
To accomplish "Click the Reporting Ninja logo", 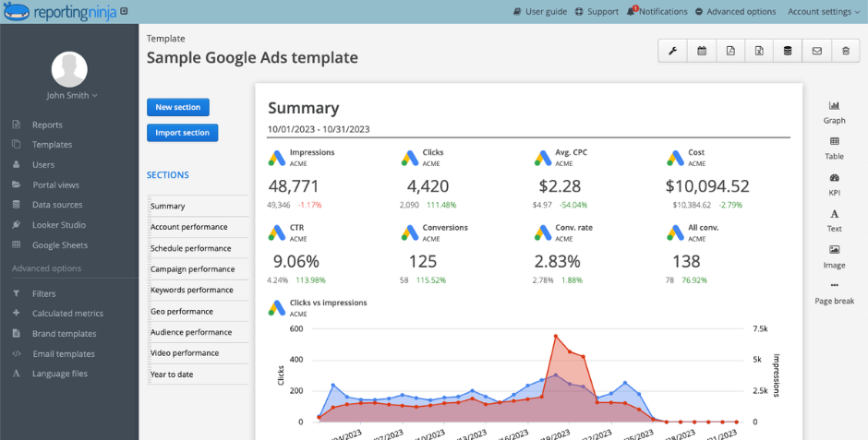I will [x=60, y=12].
